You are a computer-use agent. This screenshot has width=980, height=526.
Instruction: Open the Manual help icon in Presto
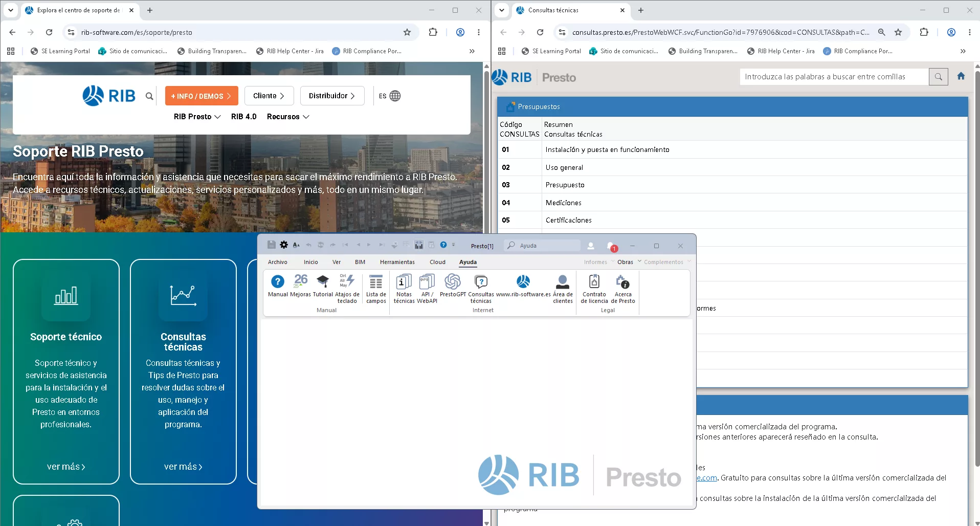click(x=278, y=286)
